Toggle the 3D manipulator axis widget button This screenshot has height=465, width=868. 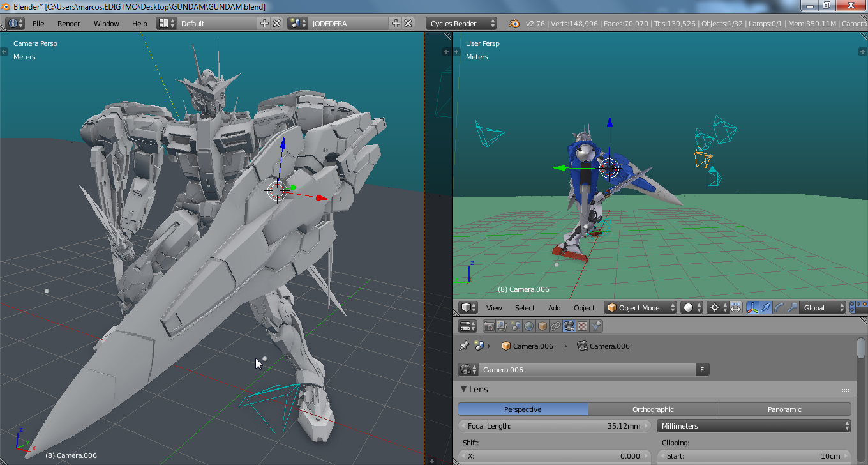752,308
